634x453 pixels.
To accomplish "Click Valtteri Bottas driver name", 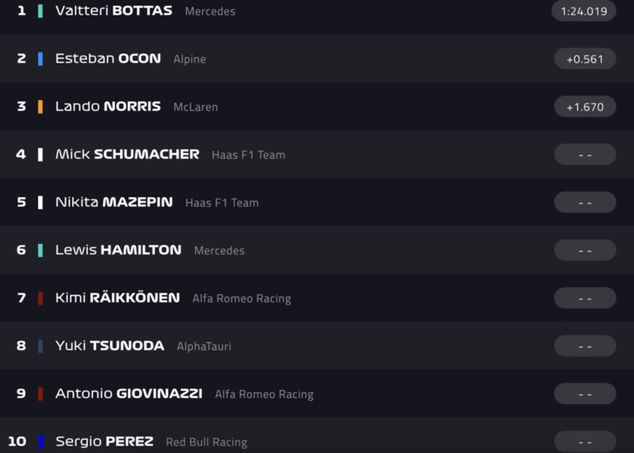I will point(113,11).
